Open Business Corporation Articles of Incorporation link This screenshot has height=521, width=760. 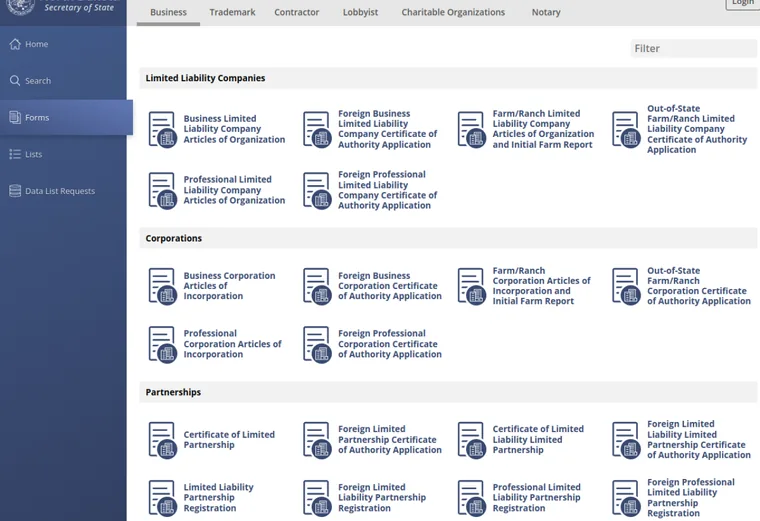[229, 286]
